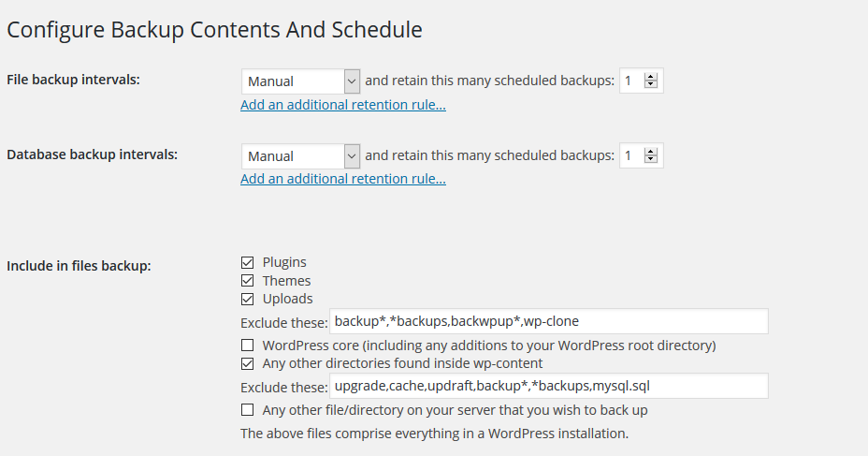Click the 'Configure Backup Contents And Schedule' heading
Image resolution: width=868 pixels, height=456 pixels.
pos(214,30)
